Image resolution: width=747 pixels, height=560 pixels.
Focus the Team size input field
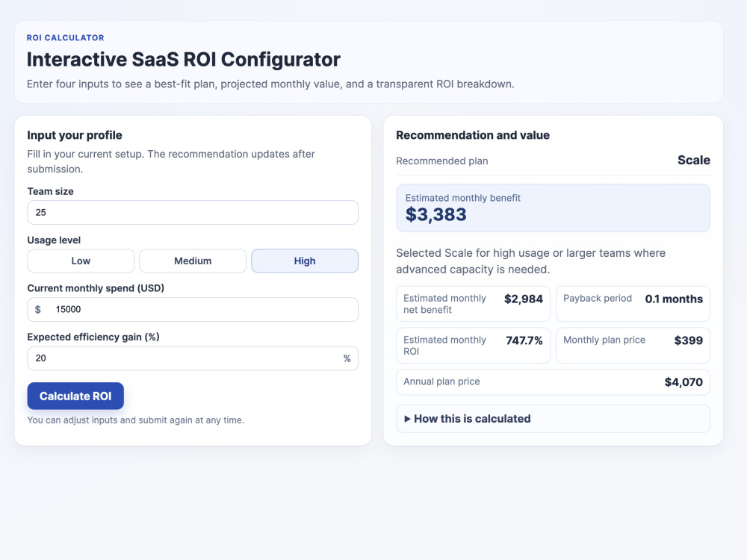pos(193,212)
